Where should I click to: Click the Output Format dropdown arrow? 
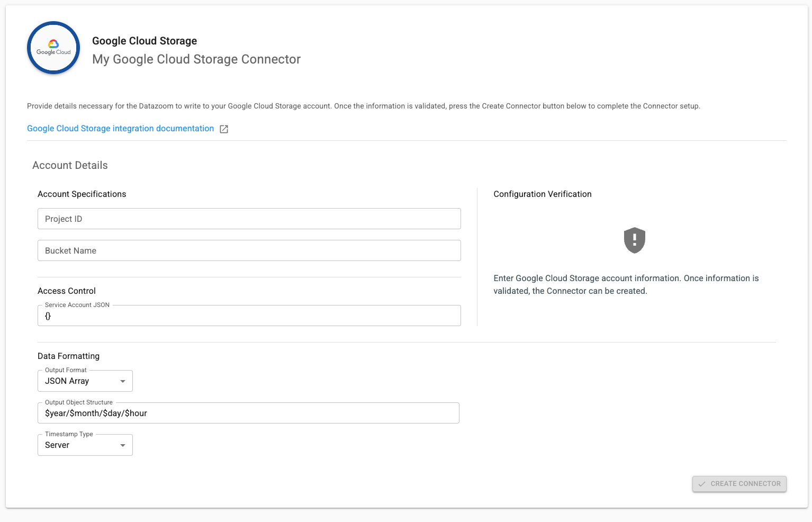tap(123, 381)
